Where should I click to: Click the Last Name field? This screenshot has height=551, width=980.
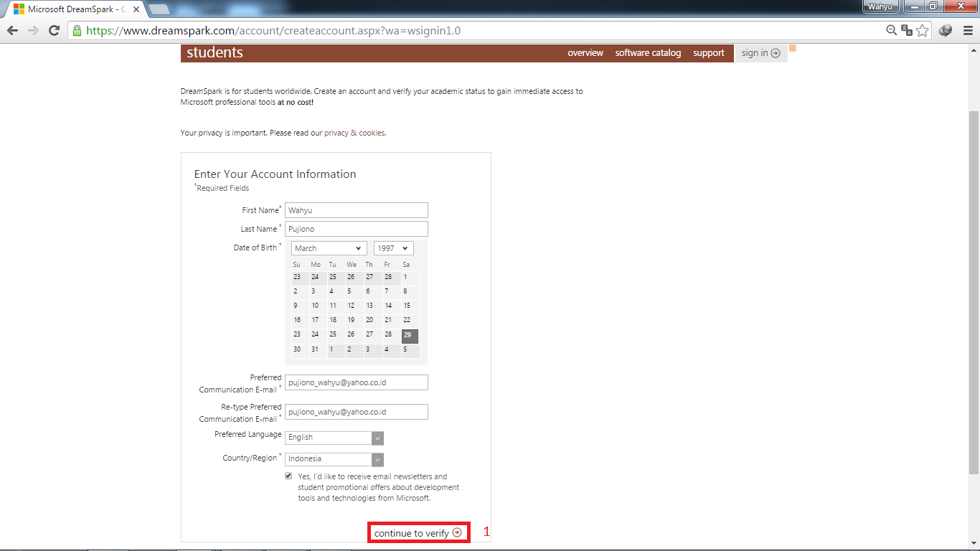pyautogui.click(x=357, y=229)
